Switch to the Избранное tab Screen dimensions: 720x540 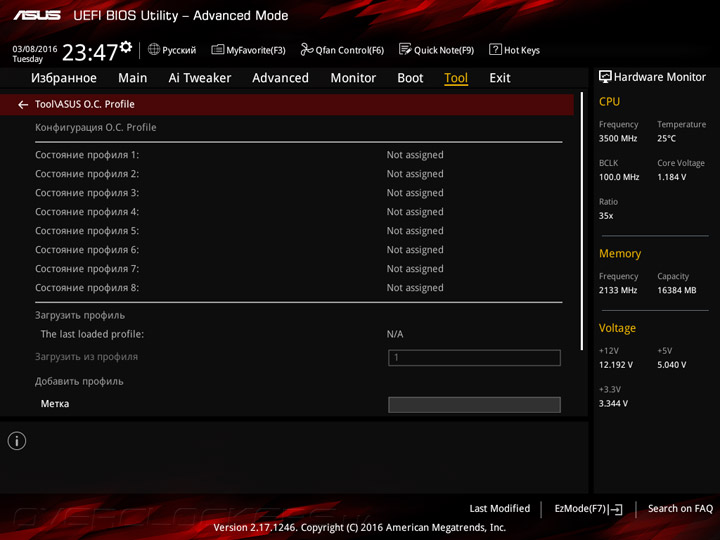click(64, 78)
